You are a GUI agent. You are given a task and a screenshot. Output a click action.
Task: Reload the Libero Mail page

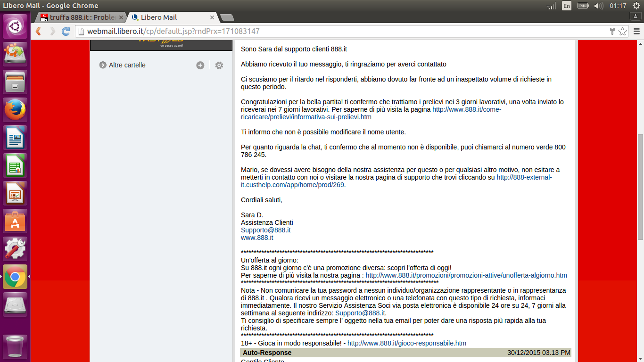[66, 31]
